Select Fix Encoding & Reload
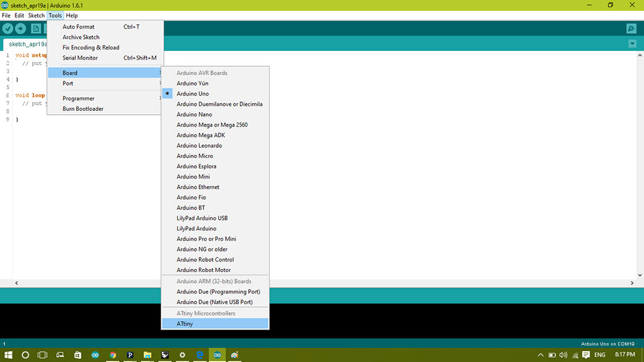Screen dimensions: 644x362 point(106,48)
